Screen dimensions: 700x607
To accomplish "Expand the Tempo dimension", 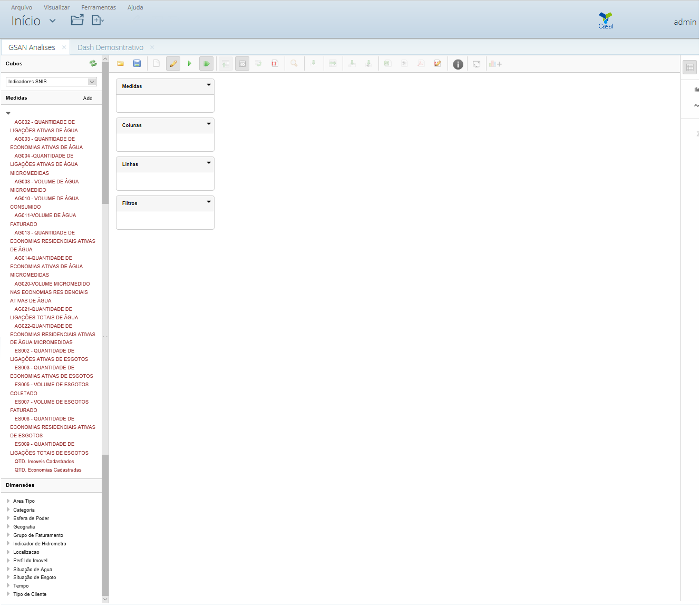I will [21, 586].
